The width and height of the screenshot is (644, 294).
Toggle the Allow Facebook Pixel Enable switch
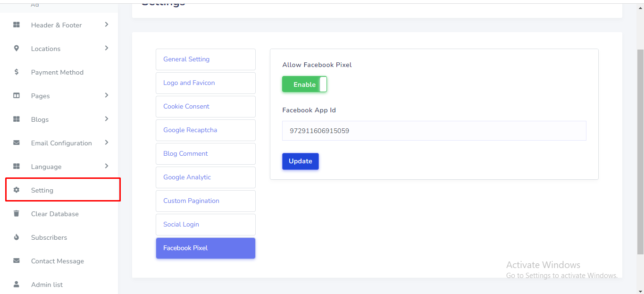coord(304,84)
